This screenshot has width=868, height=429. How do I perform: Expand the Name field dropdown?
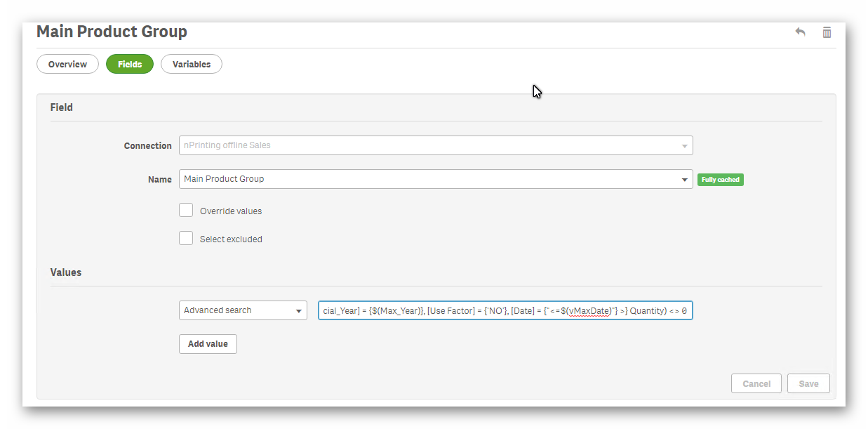coord(684,180)
